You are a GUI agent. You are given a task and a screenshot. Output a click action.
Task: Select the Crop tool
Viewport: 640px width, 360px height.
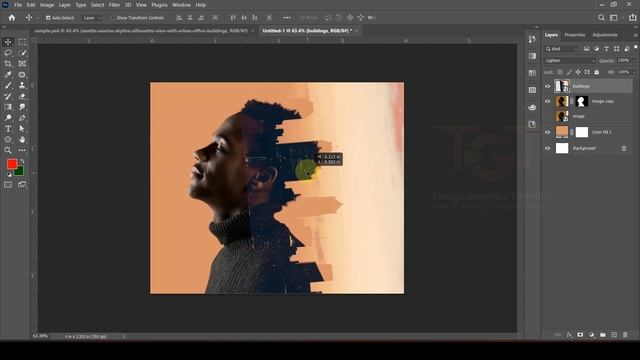point(8,64)
